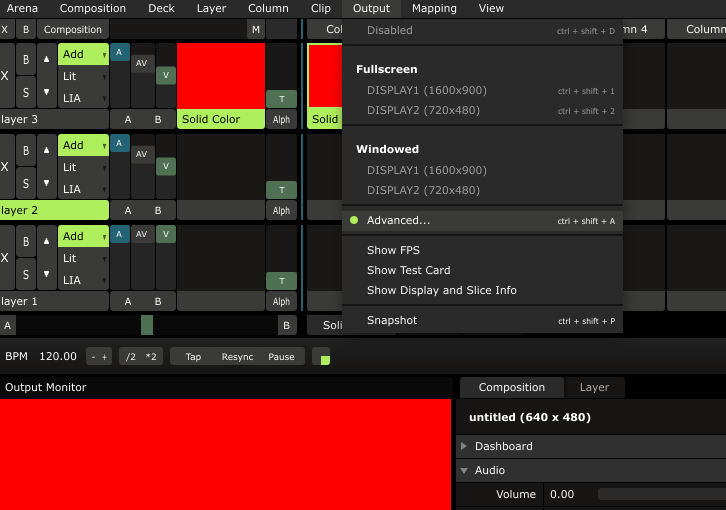Screen dimensions: 726x510
Task: Click the M button in composition bar
Action: (x=255, y=30)
